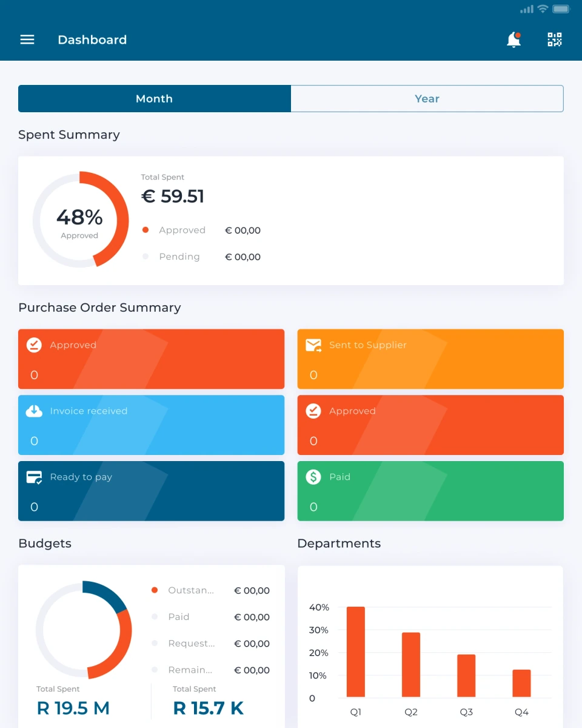Click the Approved checkmark icon in the left card
The height and width of the screenshot is (728, 582).
pyautogui.click(x=34, y=345)
